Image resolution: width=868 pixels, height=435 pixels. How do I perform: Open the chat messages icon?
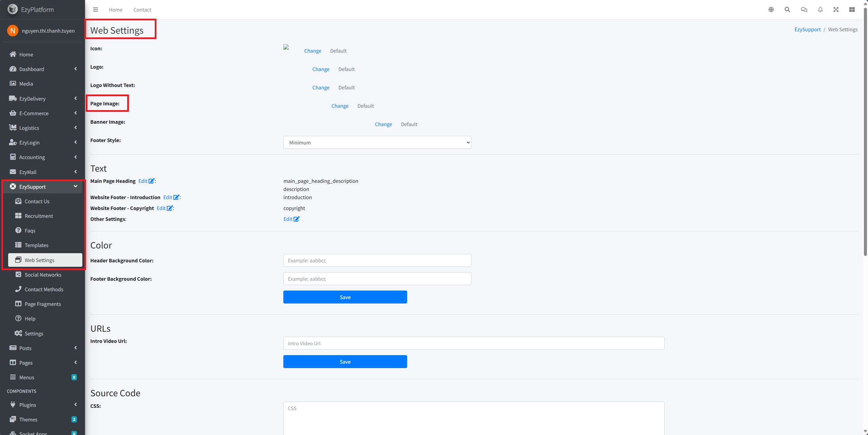(x=804, y=10)
